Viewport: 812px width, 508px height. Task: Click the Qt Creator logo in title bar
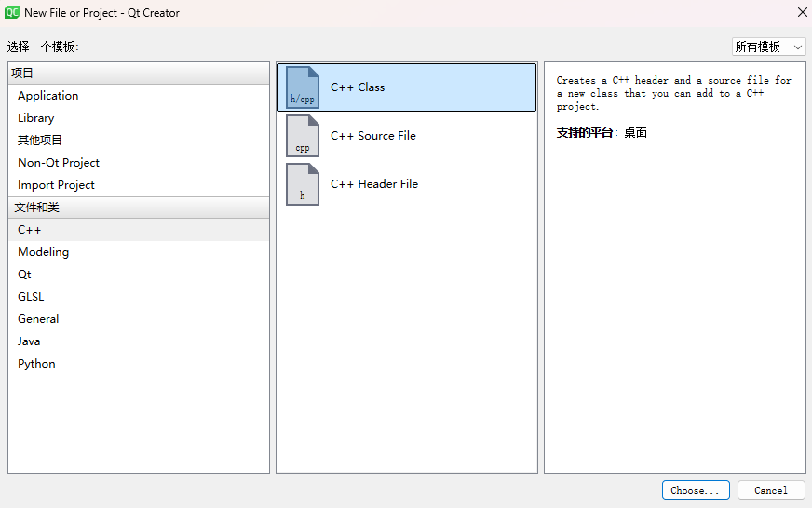12,12
